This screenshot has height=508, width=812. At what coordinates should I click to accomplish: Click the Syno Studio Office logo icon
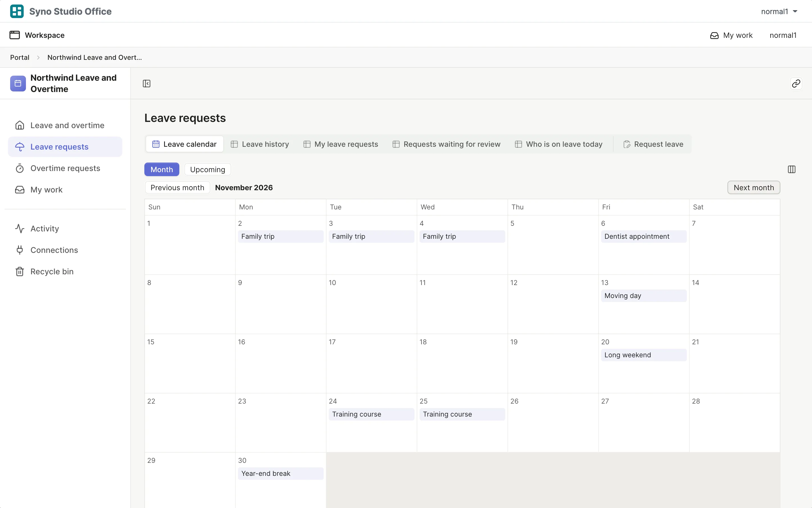pyautogui.click(x=17, y=11)
